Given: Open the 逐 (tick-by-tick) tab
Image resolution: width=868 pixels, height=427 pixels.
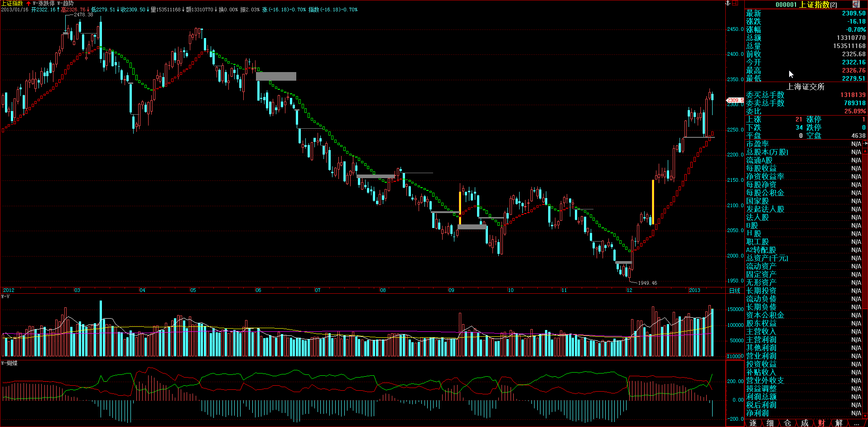Looking at the screenshot, I should tap(753, 423).
